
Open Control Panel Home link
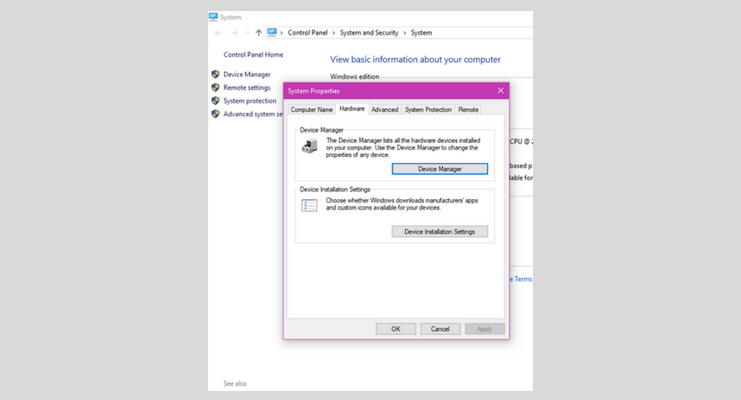pyautogui.click(x=253, y=55)
